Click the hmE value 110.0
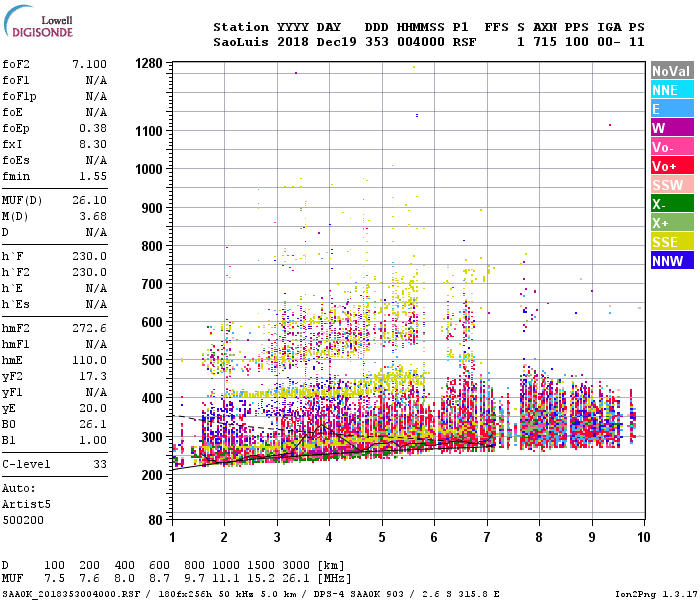This screenshot has height=600, width=700. [89, 360]
